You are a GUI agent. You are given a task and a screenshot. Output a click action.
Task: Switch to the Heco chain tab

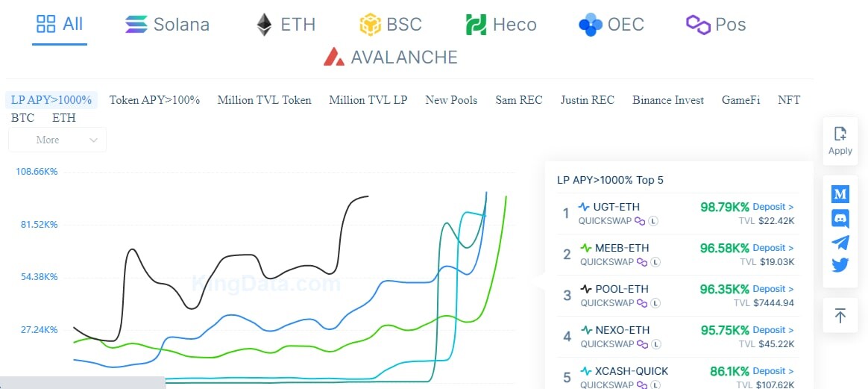click(501, 25)
